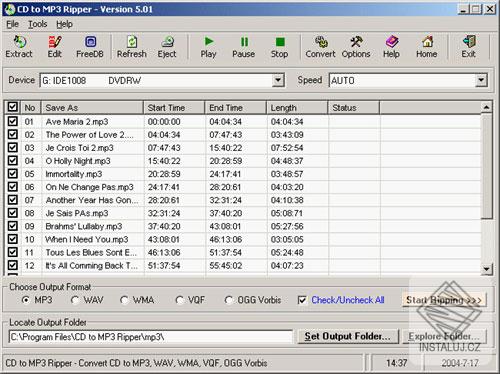The width and height of the screenshot is (500, 374).
Task: Click the Help book icon
Action: tap(392, 47)
